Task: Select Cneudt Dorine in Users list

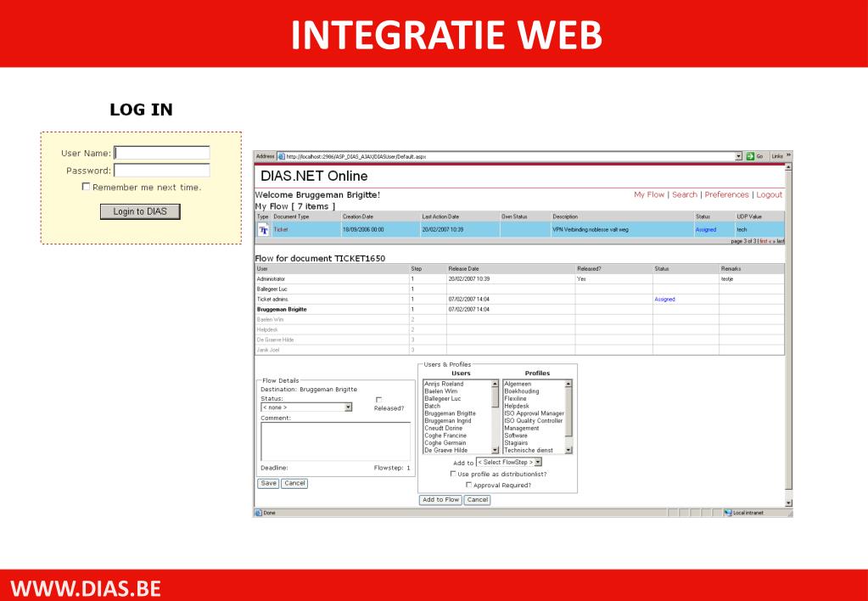Action: [x=444, y=428]
